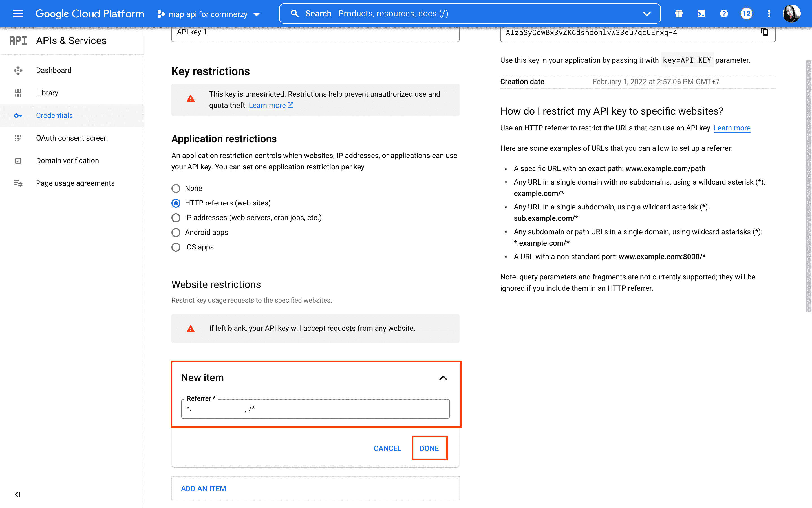Copy the API key to clipboard

764,32
